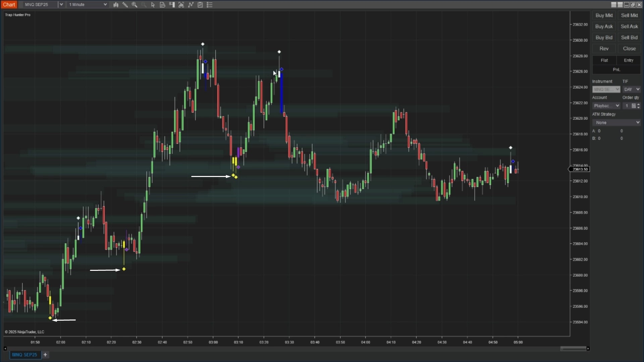Click the Buy Mkt button

coord(604,15)
